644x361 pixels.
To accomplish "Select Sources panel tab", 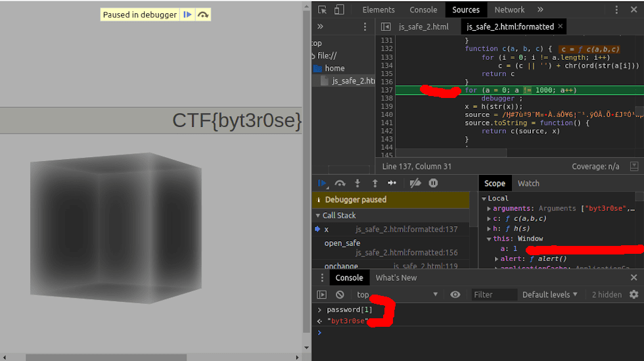I will 466,9.
